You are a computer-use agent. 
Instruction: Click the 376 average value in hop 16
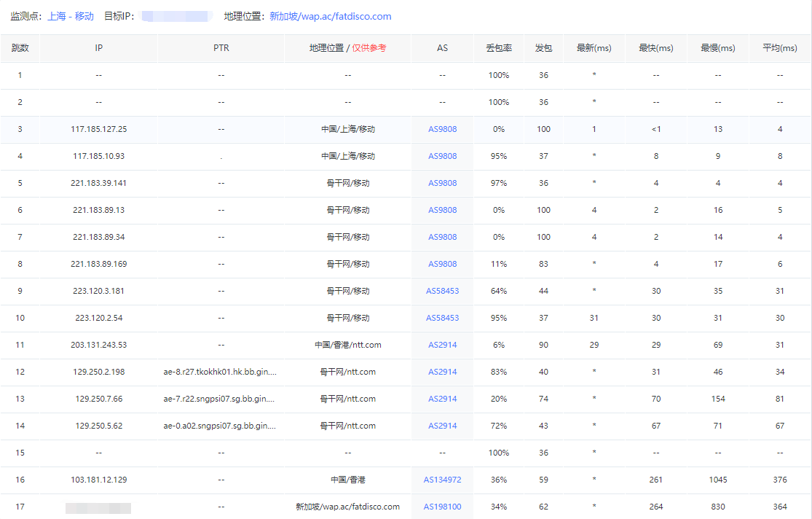click(x=780, y=480)
